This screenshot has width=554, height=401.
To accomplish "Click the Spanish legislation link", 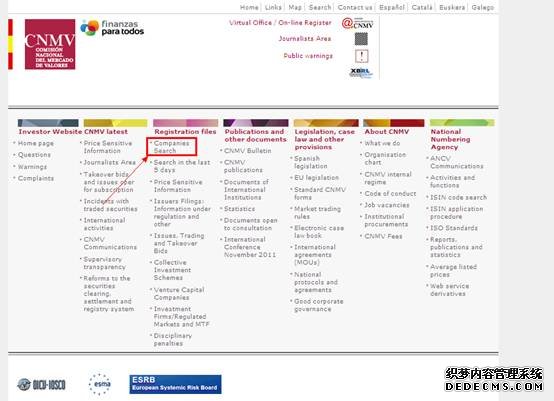I will coord(311,162).
